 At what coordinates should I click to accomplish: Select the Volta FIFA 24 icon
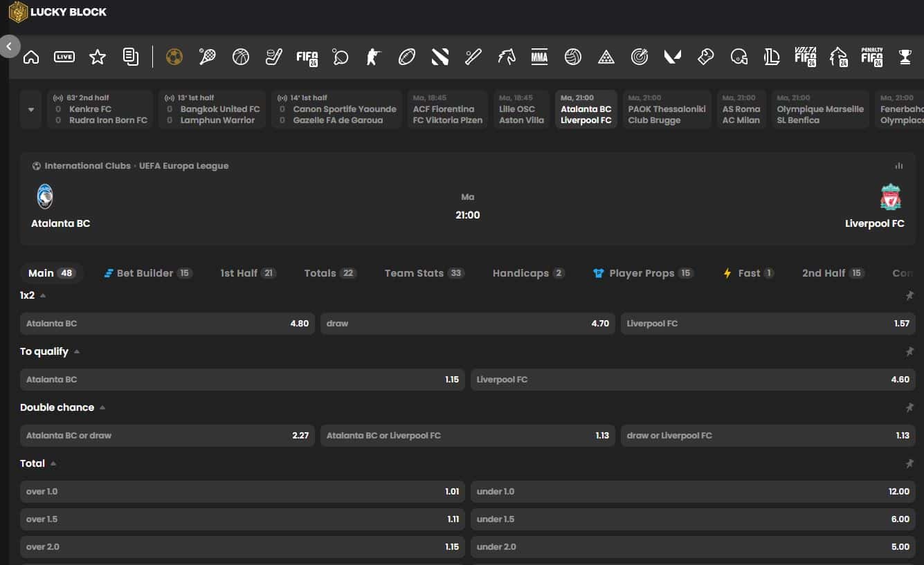806,57
